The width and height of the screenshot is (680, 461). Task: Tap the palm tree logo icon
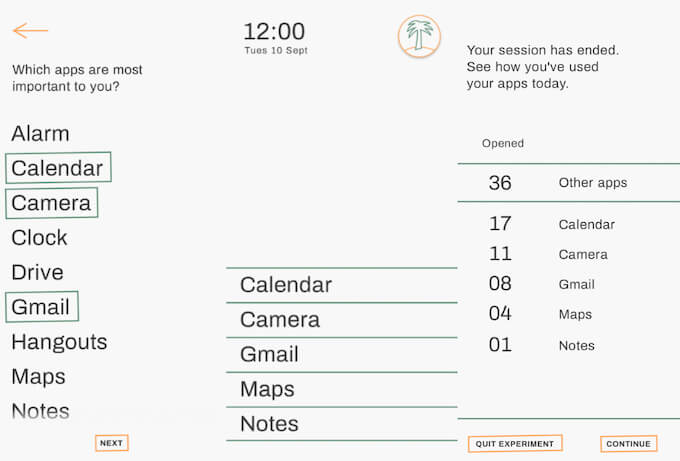coord(419,36)
